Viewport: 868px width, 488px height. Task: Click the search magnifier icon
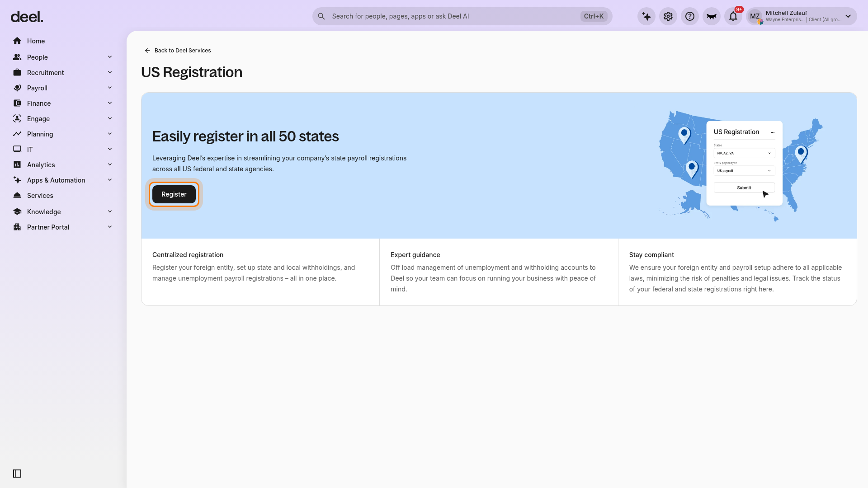pos(321,16)
